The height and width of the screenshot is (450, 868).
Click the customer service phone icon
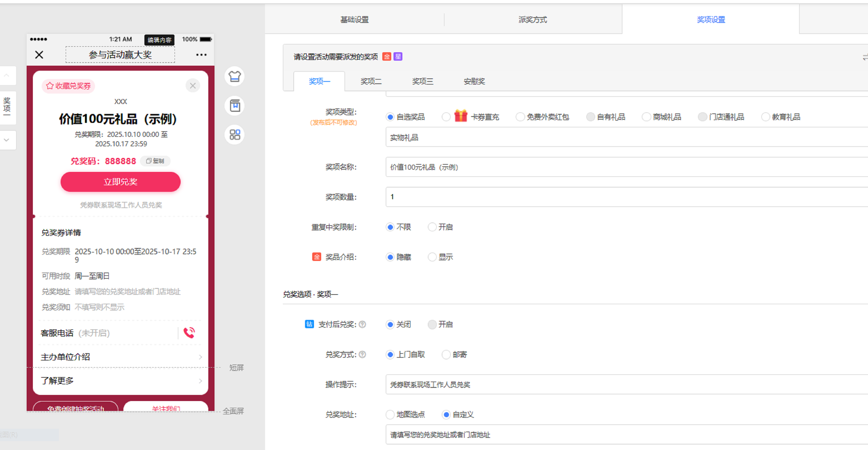coord(189,333)
